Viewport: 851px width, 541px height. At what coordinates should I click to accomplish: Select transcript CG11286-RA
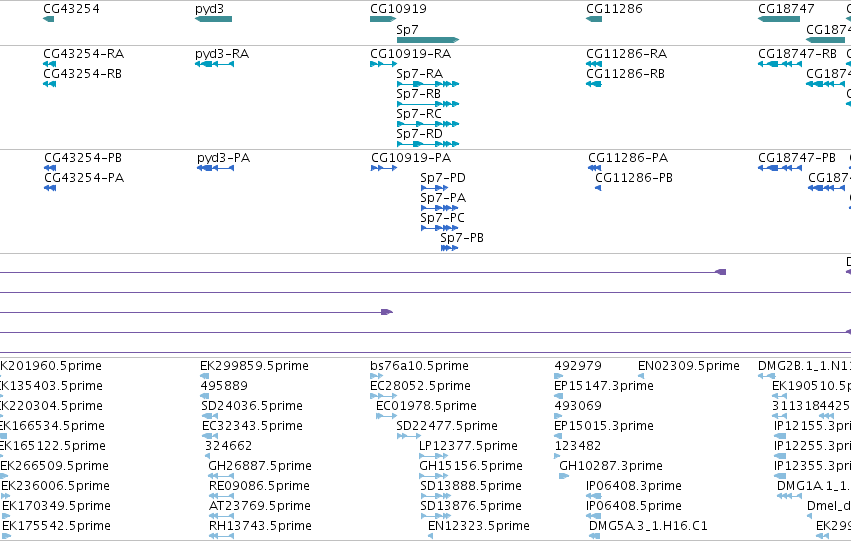(x=594, y=64)
